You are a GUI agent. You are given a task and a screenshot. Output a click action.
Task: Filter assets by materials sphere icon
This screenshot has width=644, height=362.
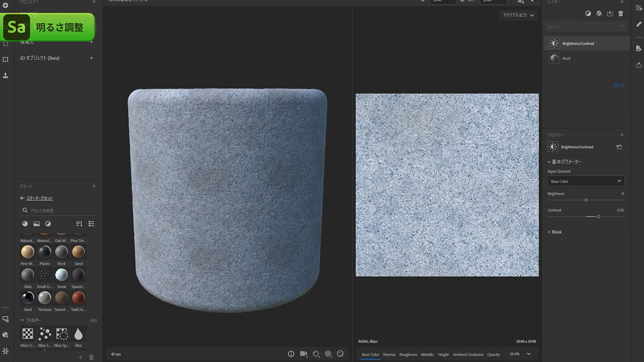pyautogui.click(x=25, y=223)
